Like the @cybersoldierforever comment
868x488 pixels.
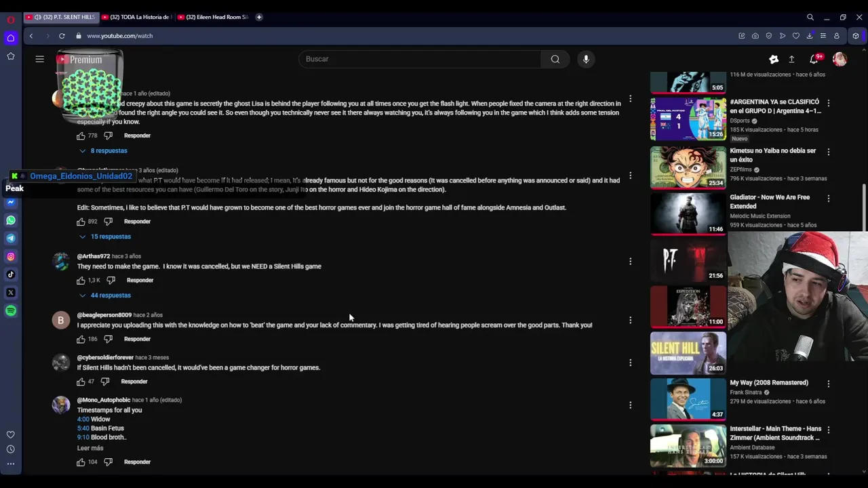pos(81,382)
